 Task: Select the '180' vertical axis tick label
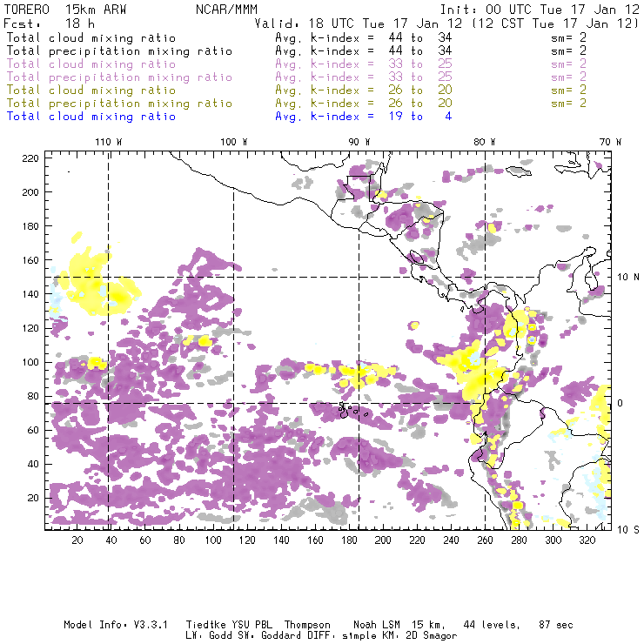point(30,226)
